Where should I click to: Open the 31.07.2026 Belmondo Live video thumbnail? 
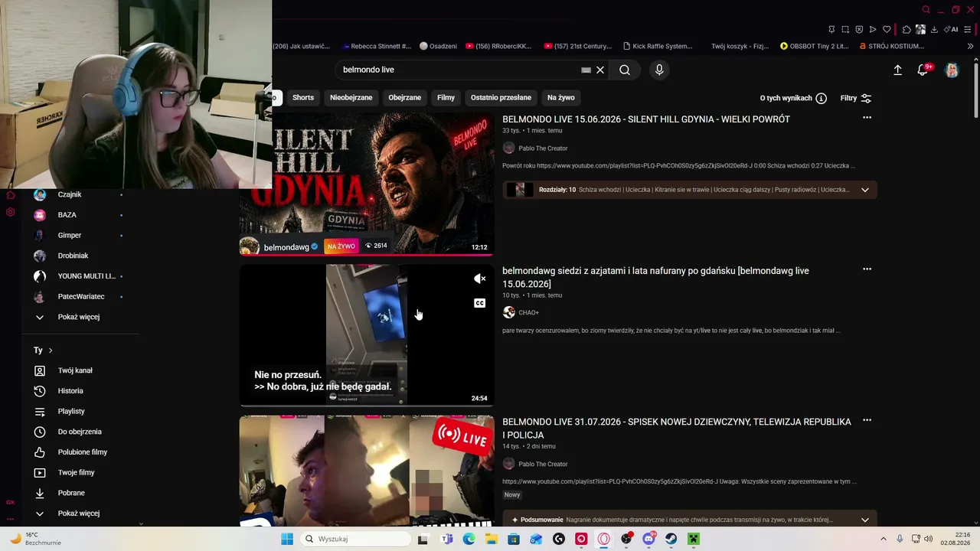367,470
